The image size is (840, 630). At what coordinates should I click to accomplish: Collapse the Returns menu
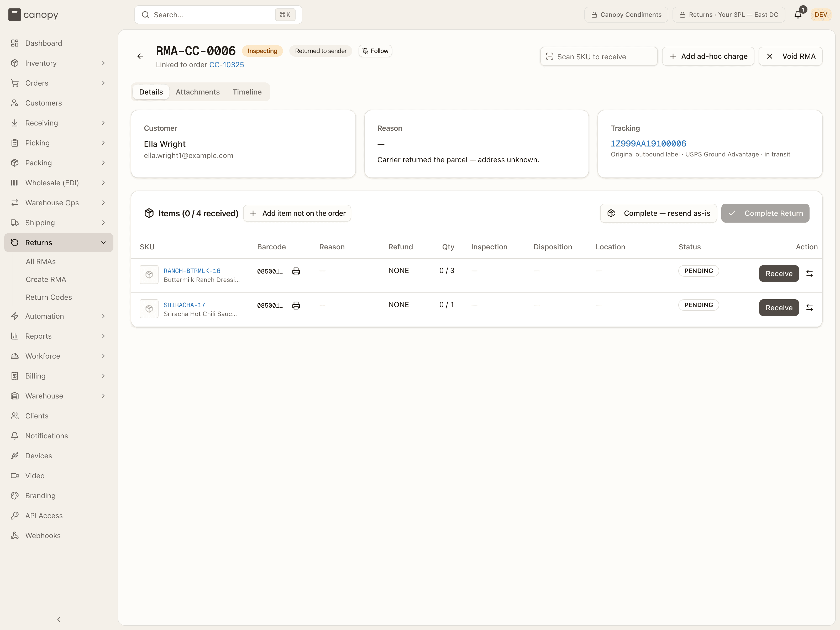(x=59, y=243)
